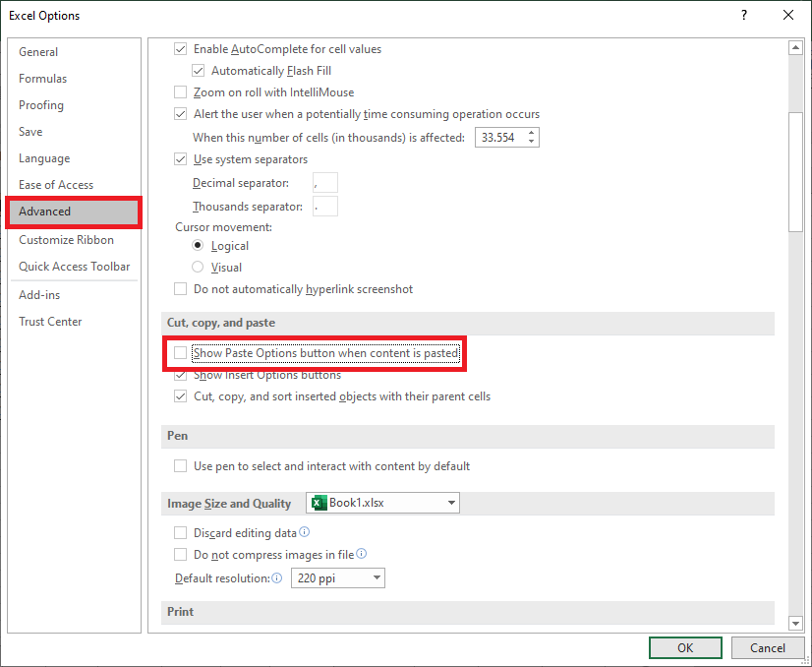Click the info icon beside Do not compress images
Viewport: 812px width, 667px height.
[x=362, y=554]
